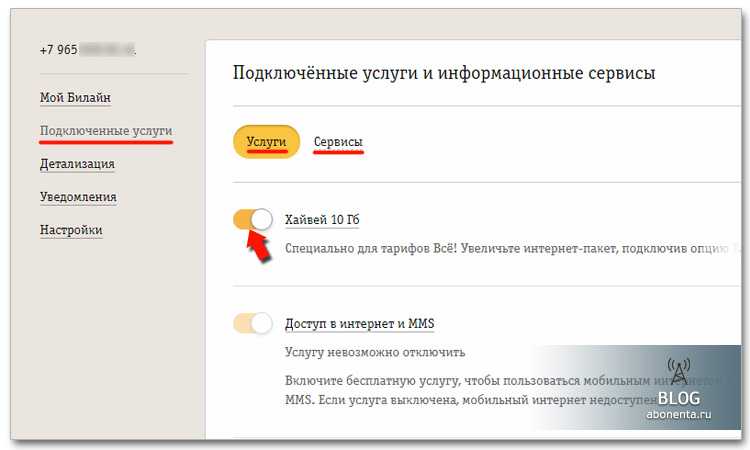Go to Уведомления in the sidebar
Image resolution: width=750 pixels, height=450 pixels.
[x=78, y=197]
